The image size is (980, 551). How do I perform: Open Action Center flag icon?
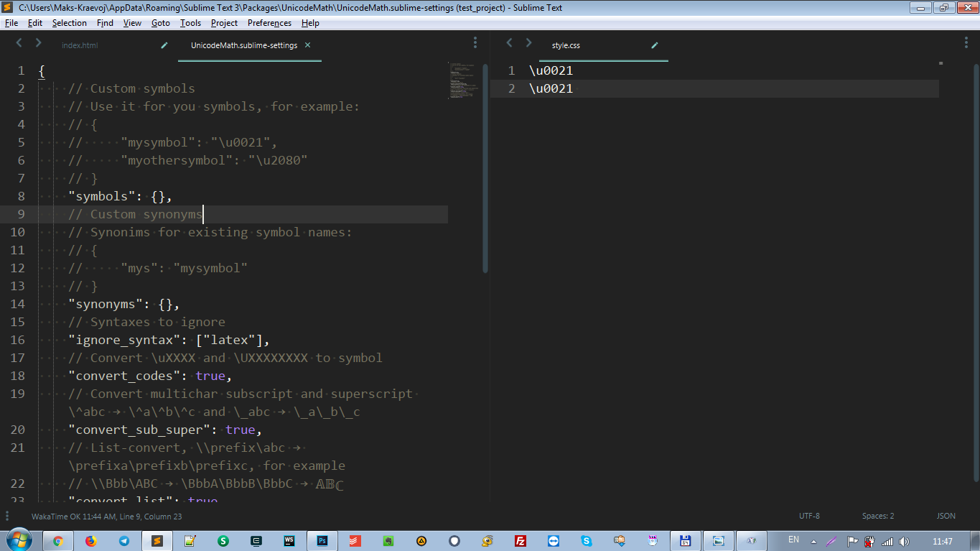click(x=852, y=541)
